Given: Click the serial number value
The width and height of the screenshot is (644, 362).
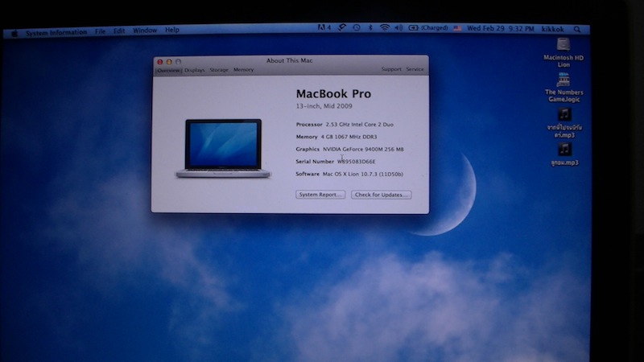Looking at the screenshot, I should coord(356,162).
